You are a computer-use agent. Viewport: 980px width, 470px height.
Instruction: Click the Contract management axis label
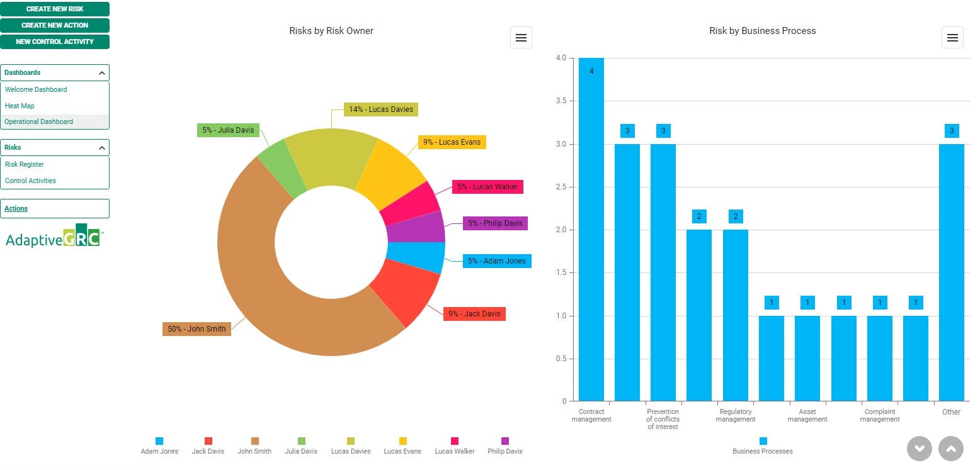591,415
